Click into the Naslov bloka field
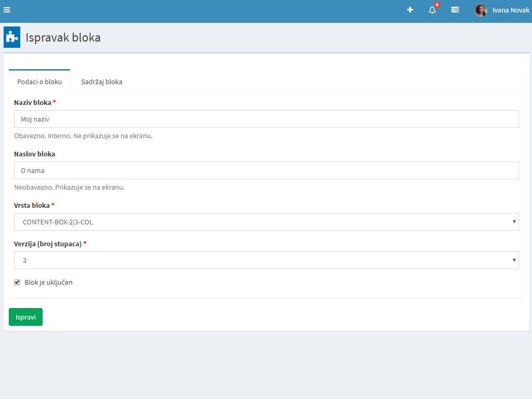 pyautogui.click(x=266, y=170)
